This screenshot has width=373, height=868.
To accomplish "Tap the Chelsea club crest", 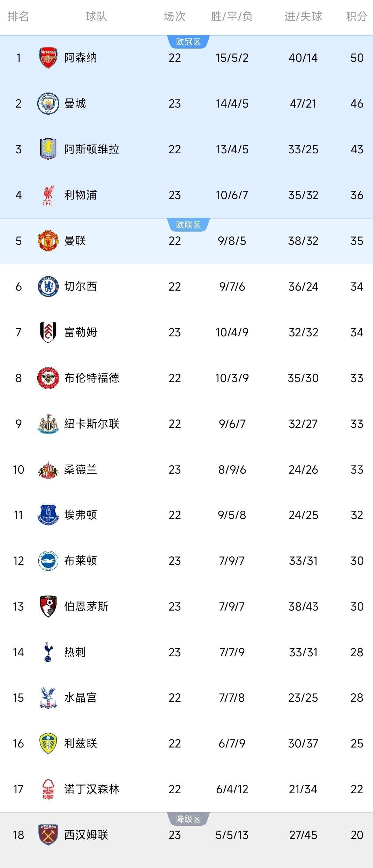I will pyautogui.click(x=48, y=286).
